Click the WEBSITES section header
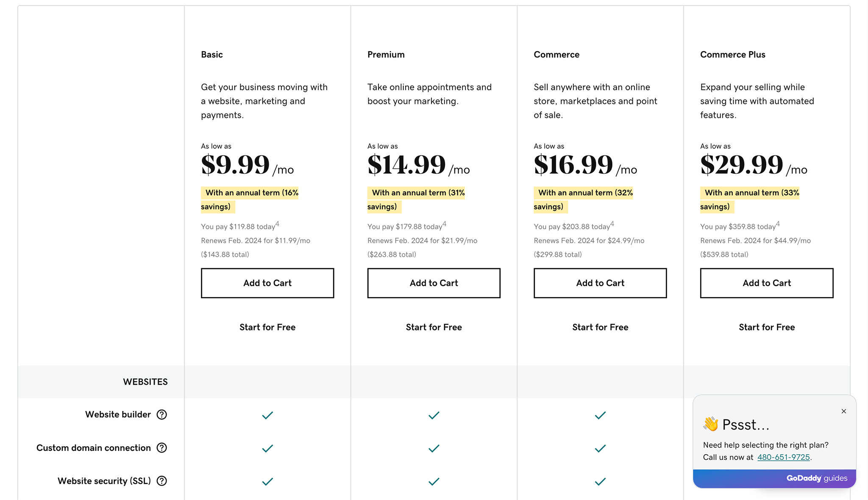Screen dimensions: 868x500 (x=145, y=381)
